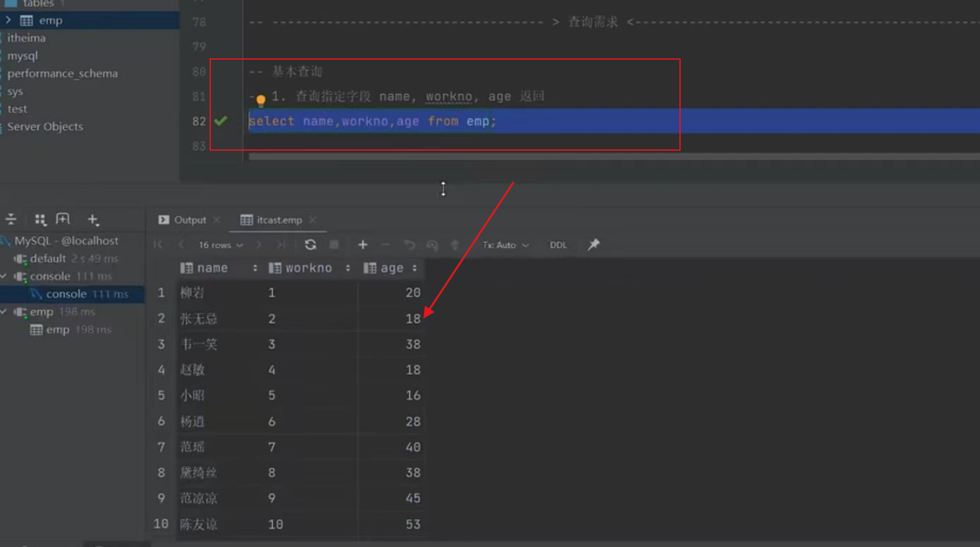980x547 pixels.
Task: Close the itcast.emp tab
Action: 312,220
